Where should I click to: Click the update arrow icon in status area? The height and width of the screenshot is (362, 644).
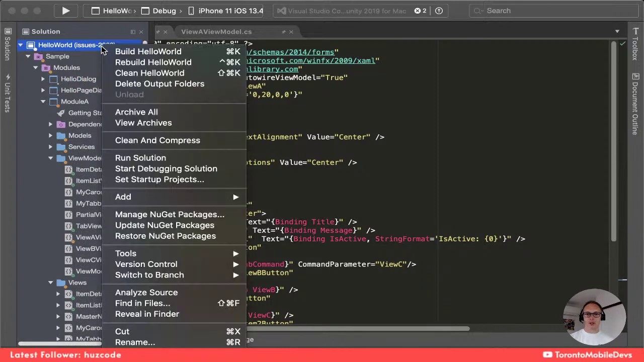(439, 11)
